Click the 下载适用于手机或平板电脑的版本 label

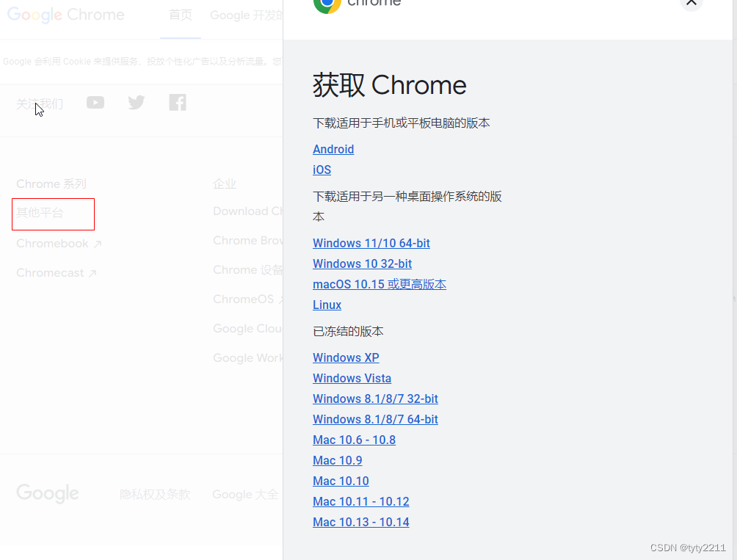coord(402,123)
